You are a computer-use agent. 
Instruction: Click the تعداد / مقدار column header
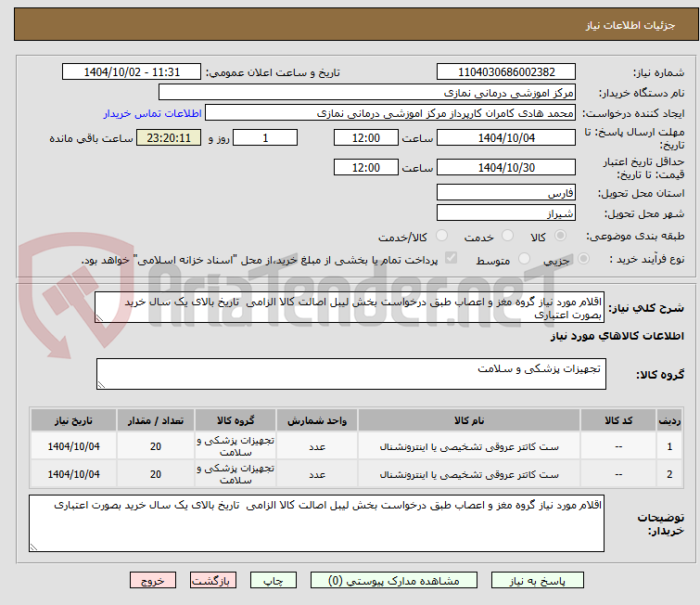point(156,420)
